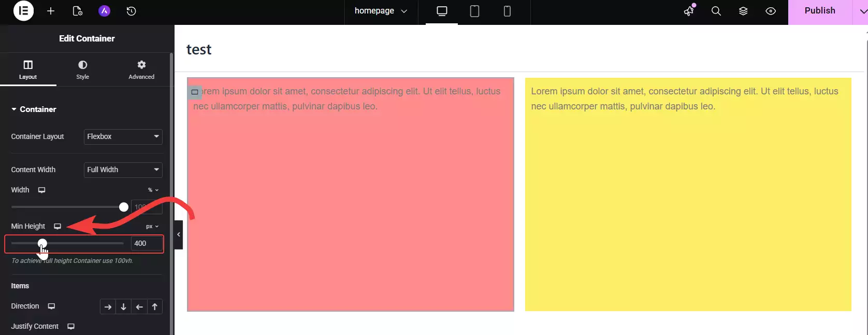
Task: Open the Container Layout Flexbox dropdown
Action: point(123,136)
